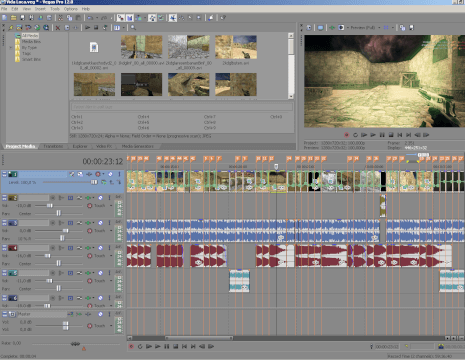Click the 2kdgfbshm.avi media thumbnail
Viewport: 465px width, 360px height.
[236, 47]
